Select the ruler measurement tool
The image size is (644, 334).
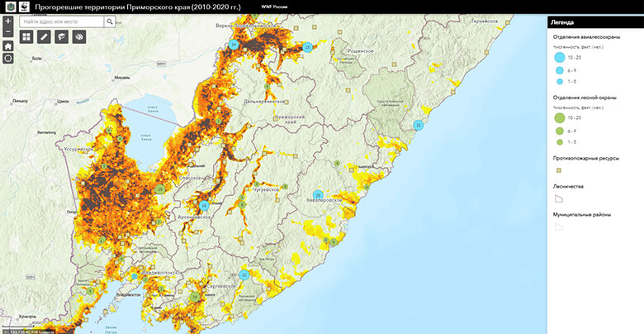(44, 37)
